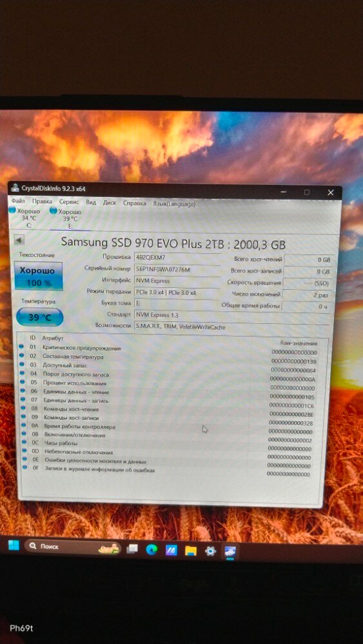The height and width of the screenshot is (644, 363).
Task: Open Task View on the taskbar
Action: 132,549
